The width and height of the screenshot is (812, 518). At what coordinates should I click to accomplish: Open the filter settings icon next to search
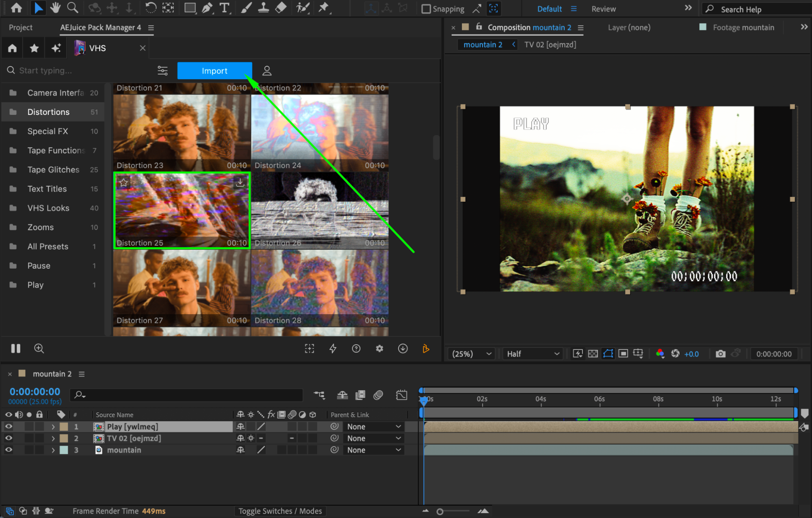pos(162,71)
